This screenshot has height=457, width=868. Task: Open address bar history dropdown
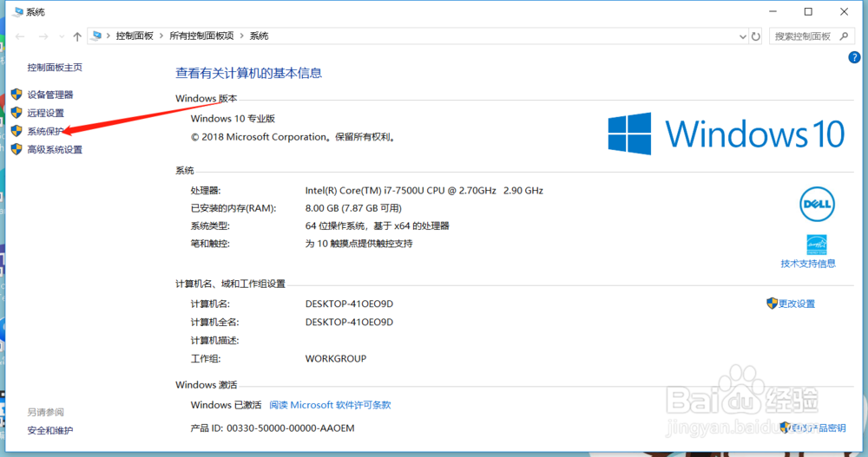click(742, 36)
